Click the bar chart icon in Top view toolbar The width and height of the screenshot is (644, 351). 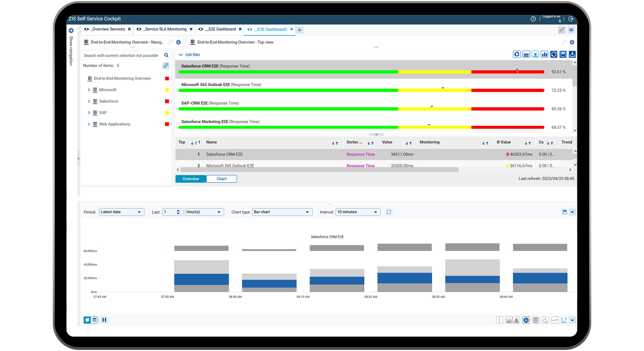[544, 54]
